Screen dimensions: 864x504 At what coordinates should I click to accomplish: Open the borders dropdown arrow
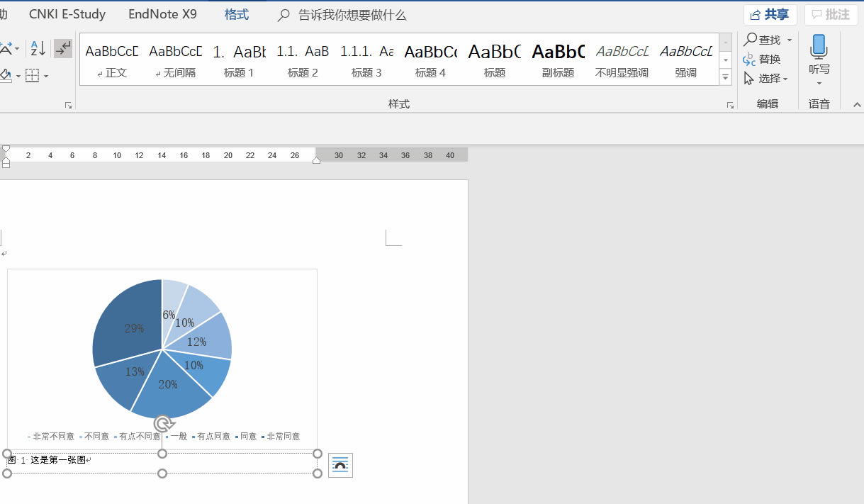click(x=46, y=76)
